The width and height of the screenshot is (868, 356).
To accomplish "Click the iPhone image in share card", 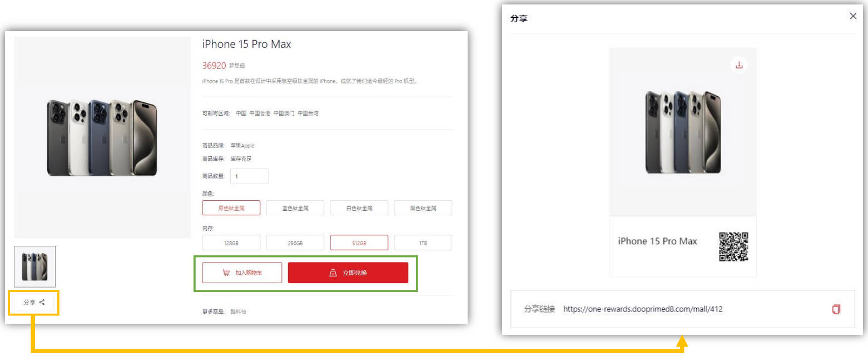I will (683, 132).
